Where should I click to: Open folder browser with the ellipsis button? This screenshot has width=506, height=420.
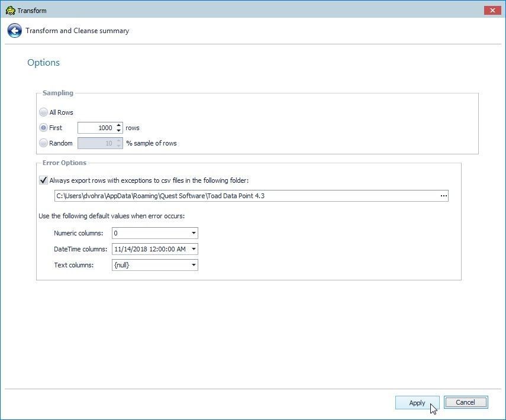444,196
